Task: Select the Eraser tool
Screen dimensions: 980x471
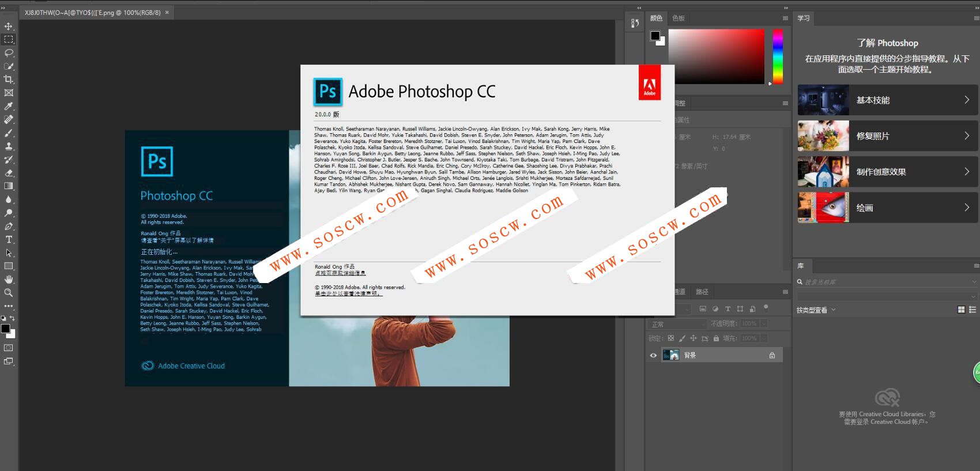Action: 9,172
